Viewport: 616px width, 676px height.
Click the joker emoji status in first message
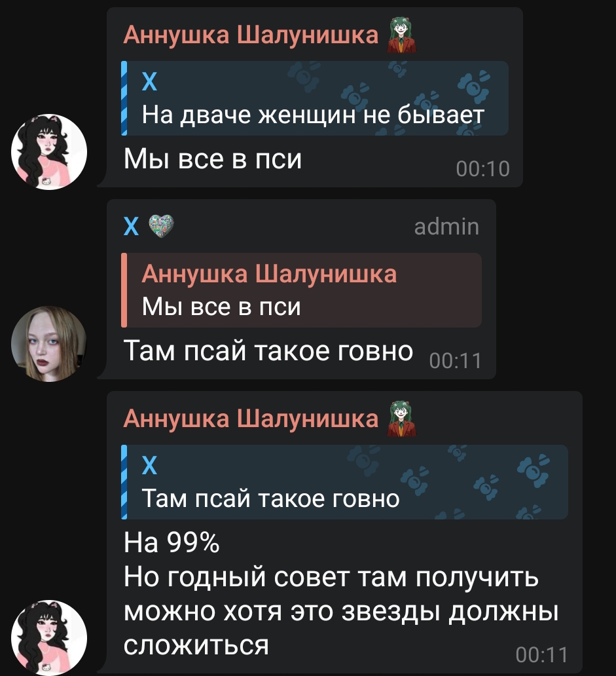tap(401, 35)
